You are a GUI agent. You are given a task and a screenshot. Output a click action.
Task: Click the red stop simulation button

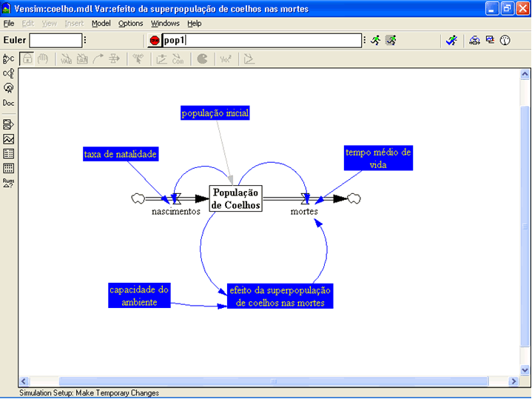(x=155, y=41)
